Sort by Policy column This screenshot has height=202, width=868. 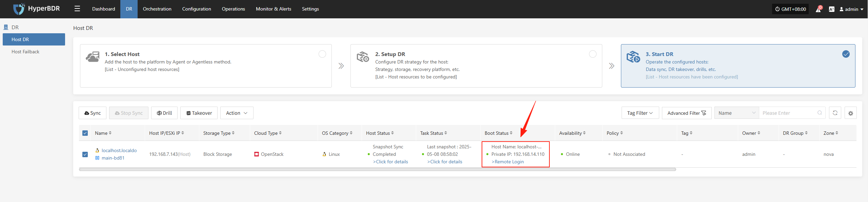click(622, 133)
